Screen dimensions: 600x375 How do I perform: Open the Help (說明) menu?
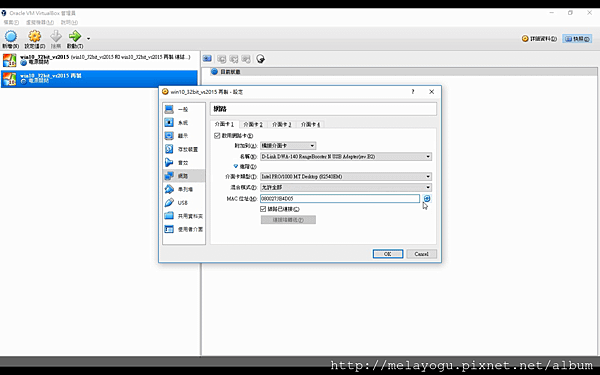pyautogui.click(x=69, y=23)
